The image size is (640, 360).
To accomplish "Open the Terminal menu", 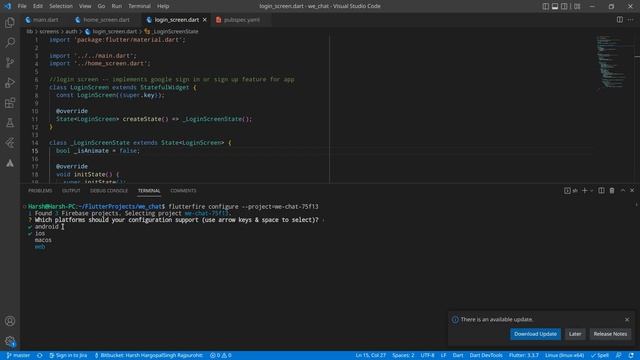I will coord(140,6).
